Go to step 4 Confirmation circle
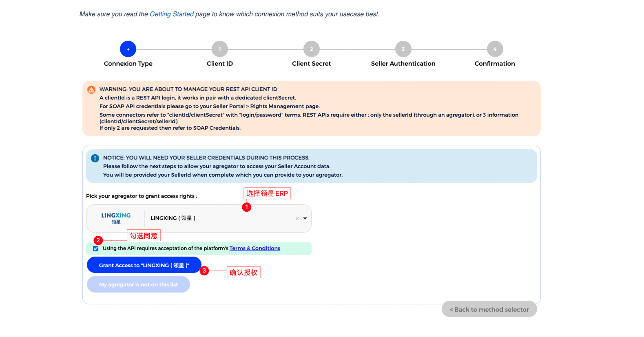The width and height of the screenshot is (644, 337). (495, 49)
